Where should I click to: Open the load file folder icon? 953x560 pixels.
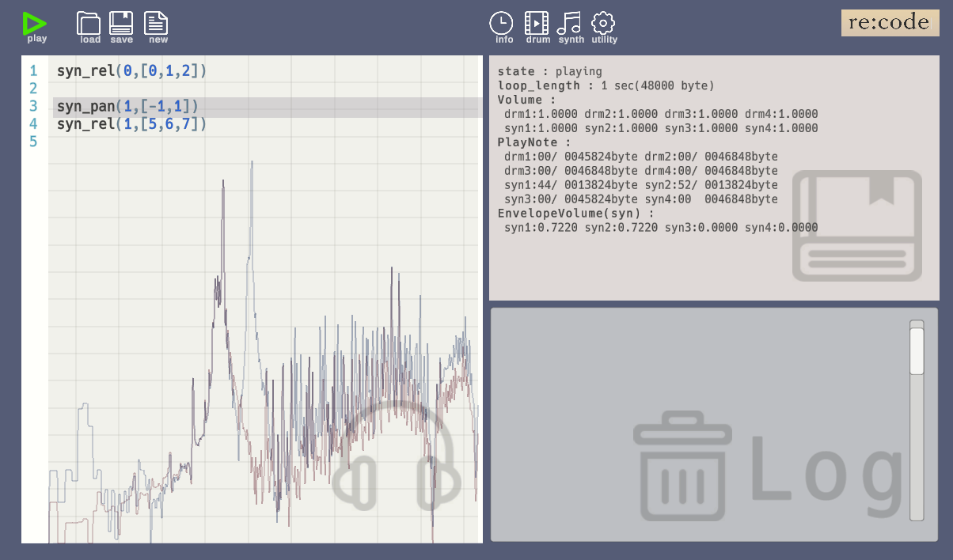click(89, 27)
